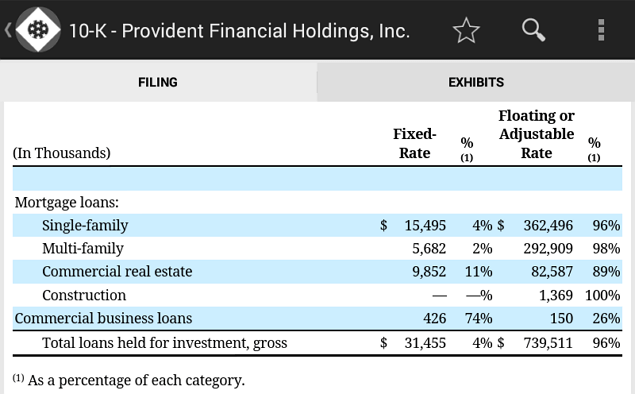The width and height of the screenshot is (635, 394).
Task: Tap the 739,511 total value
Action: pos(548,343)
